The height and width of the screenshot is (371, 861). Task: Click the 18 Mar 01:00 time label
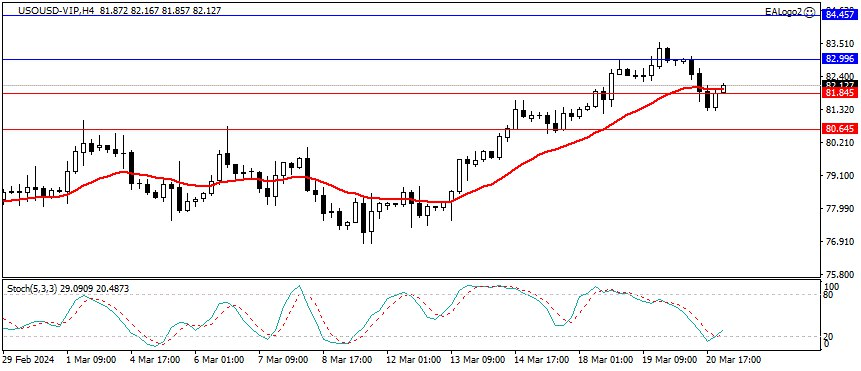[605, 360]
